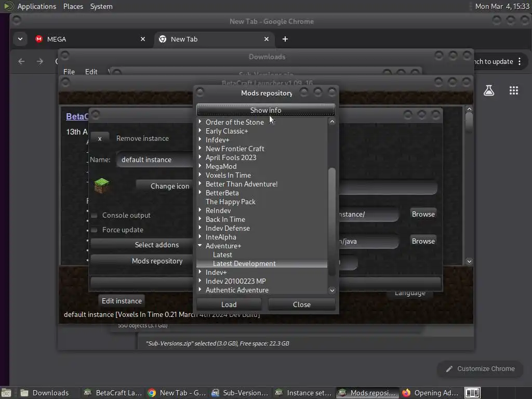
Task: Select Latest Development entry
Action: point(244,263)
